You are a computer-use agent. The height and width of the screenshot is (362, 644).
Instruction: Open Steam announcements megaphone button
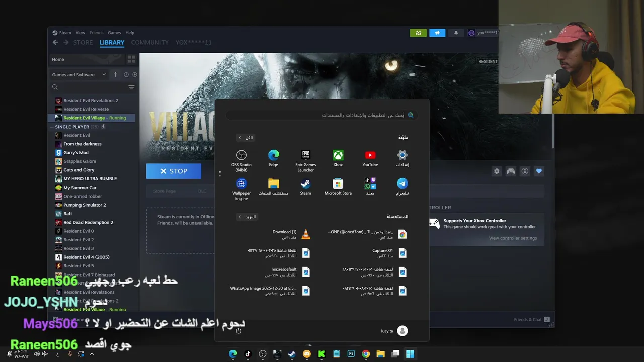(437, 33)
